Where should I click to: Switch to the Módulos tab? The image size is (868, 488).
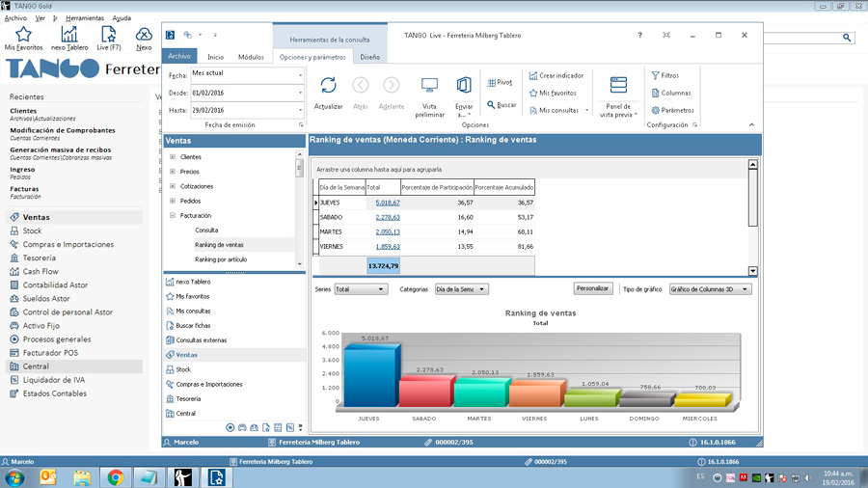(x=251, y=57)
